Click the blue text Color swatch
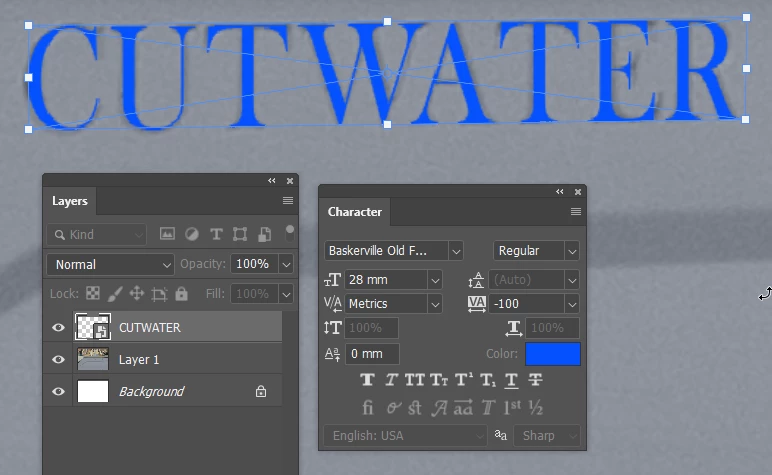This screenshot has height=475, width=772. (x=552, y=354)
